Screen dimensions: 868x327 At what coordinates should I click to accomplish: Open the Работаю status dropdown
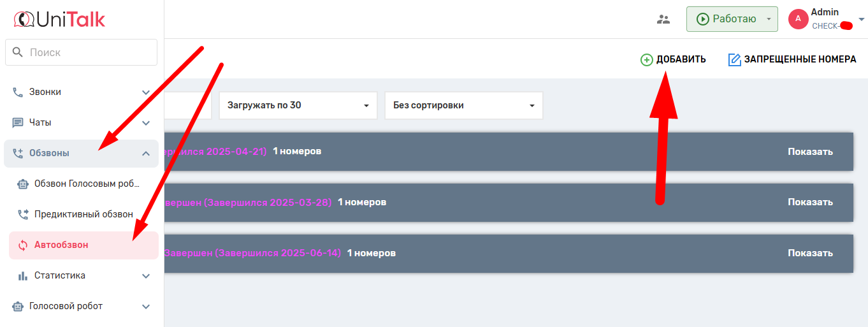click(x=769, y=19)
